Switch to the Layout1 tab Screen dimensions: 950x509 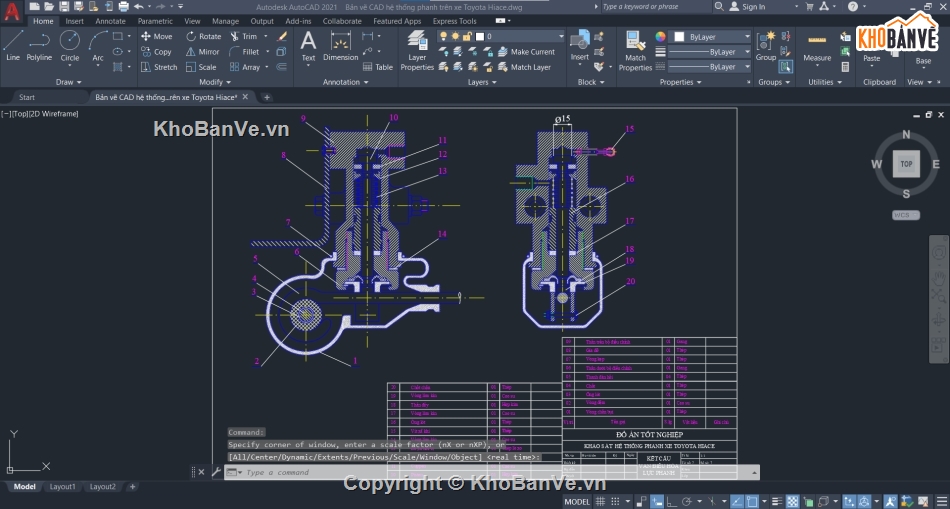(62, 487)
